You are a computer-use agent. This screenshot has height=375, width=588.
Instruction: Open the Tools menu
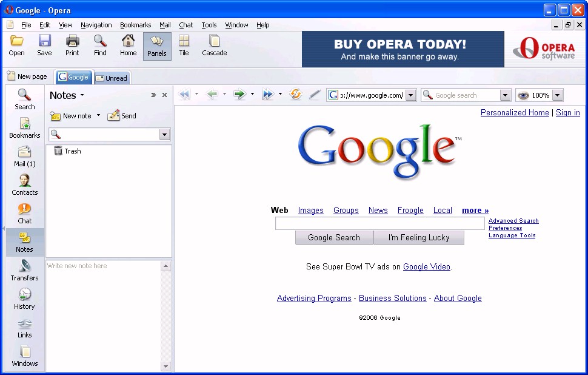pos(209,25)
